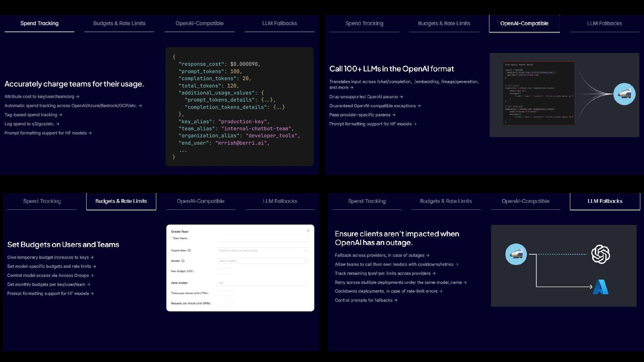Click the Team Name input field
The image size is (644, 362).
pyautogui.click(x=263, y=238)
